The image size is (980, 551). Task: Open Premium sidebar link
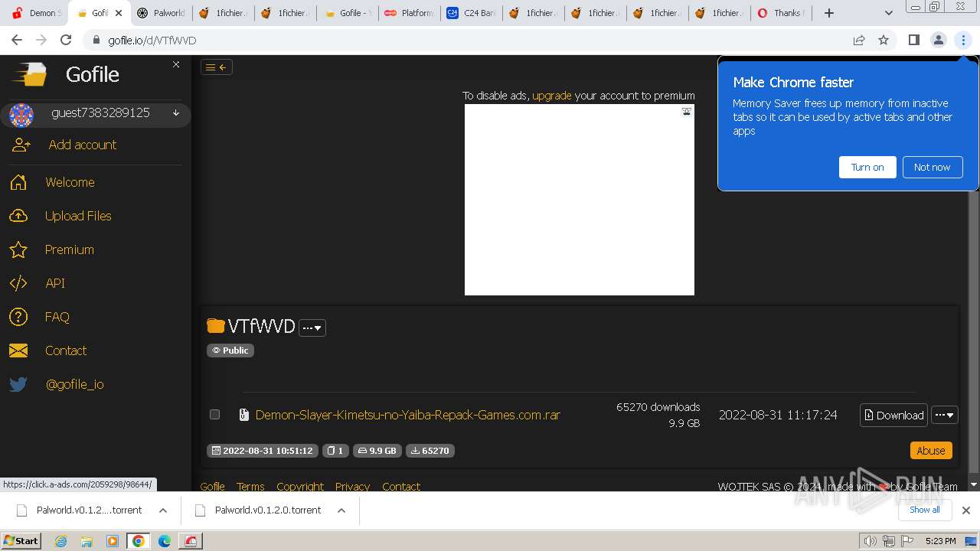click(x=70, y=249)
